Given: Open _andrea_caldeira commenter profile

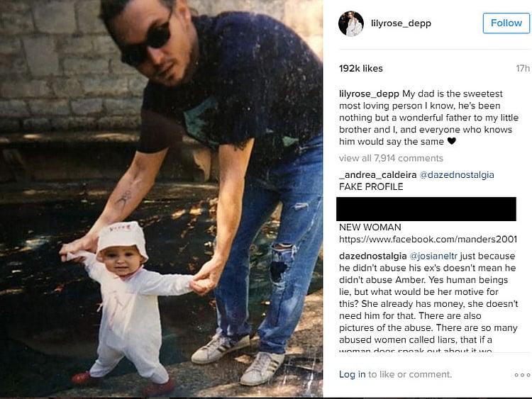Looking at the screenshot, I should [x=377, y=175].
